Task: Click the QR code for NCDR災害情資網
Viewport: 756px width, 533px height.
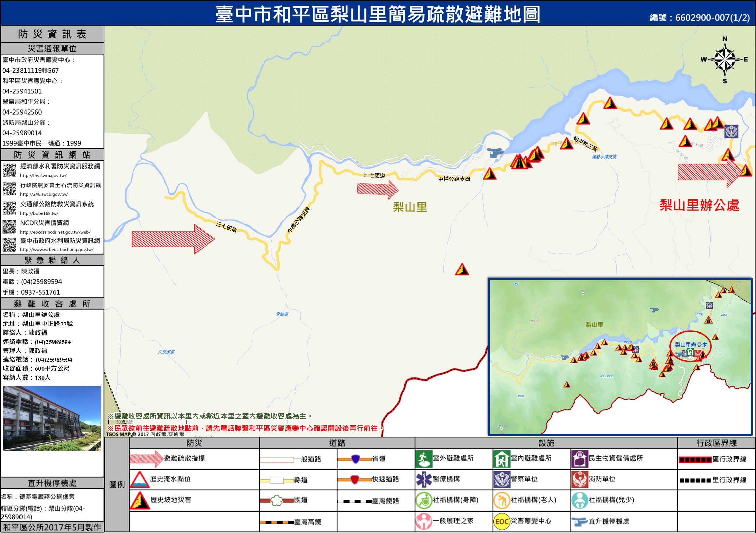Action: (9, 227)
